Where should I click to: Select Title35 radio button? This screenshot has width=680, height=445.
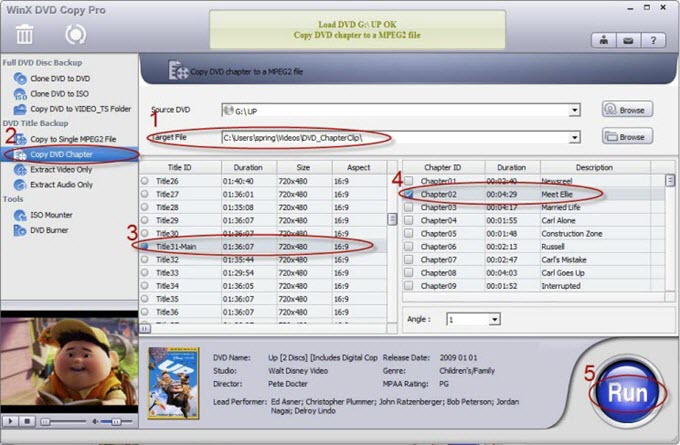tap(144, 298)
